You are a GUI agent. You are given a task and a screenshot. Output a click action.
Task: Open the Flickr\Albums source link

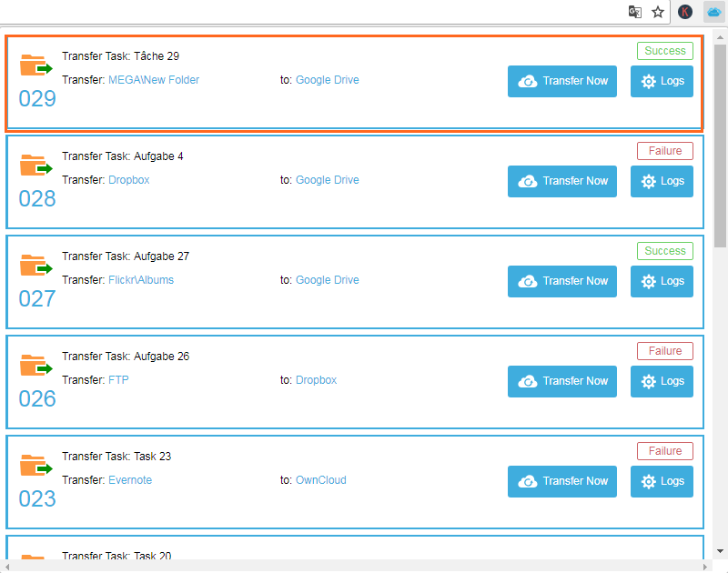tap(141, 280)
